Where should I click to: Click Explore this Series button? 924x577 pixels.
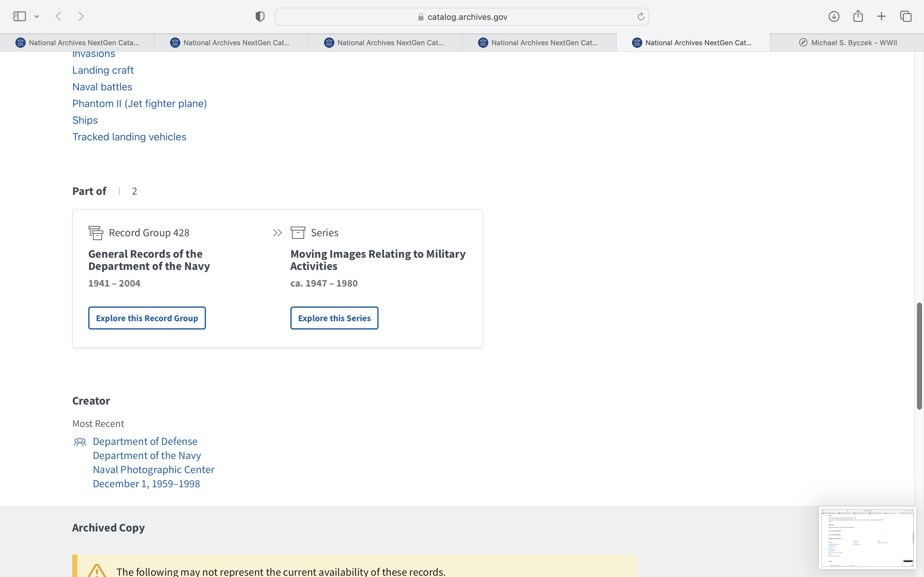[x=334, y=318]
